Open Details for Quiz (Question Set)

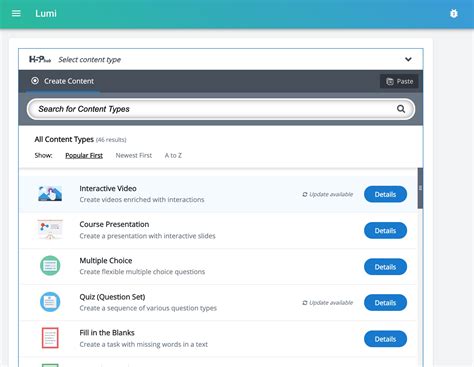[x=385, y=303]
